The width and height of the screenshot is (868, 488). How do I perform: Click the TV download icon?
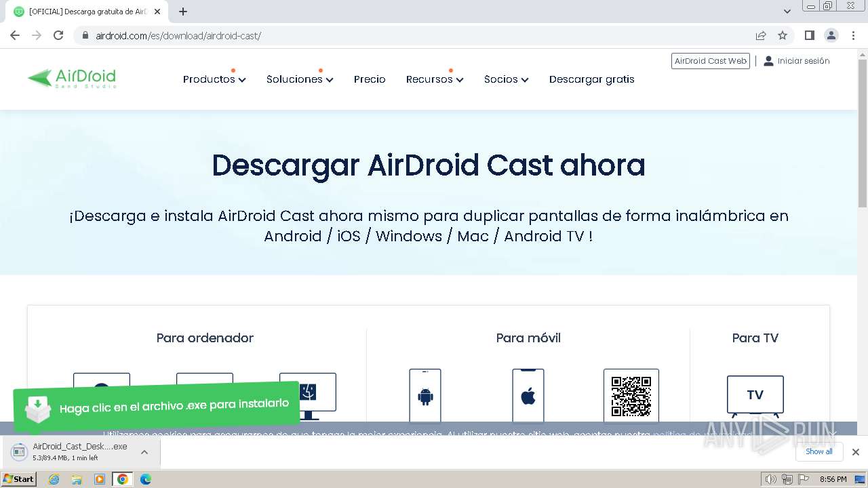click(755, 396)
